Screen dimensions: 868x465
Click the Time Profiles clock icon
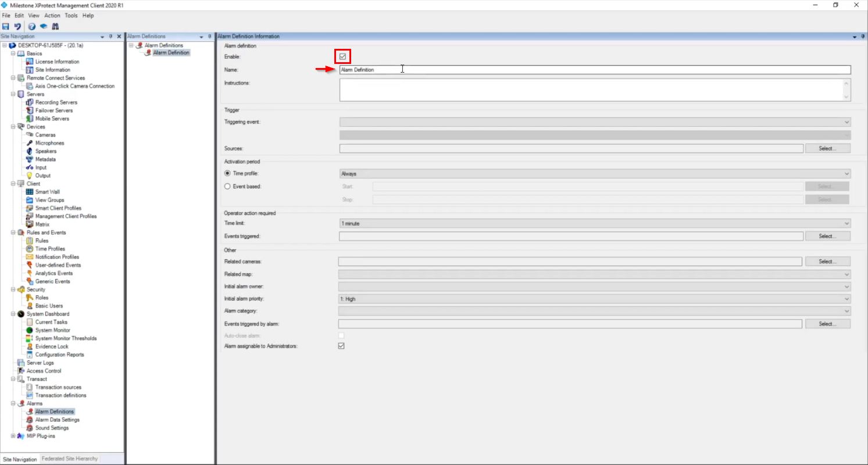[x=30, y=249]
